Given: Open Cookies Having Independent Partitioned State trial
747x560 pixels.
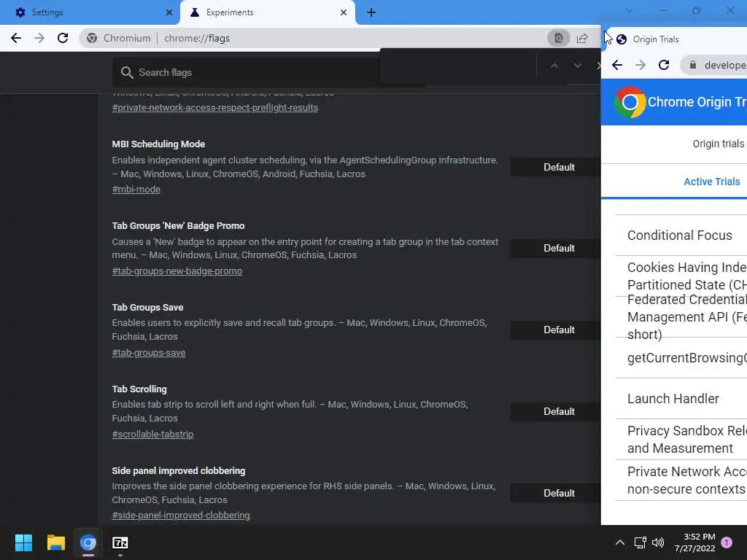Looking at the screenshot, I should pos(681,276).
